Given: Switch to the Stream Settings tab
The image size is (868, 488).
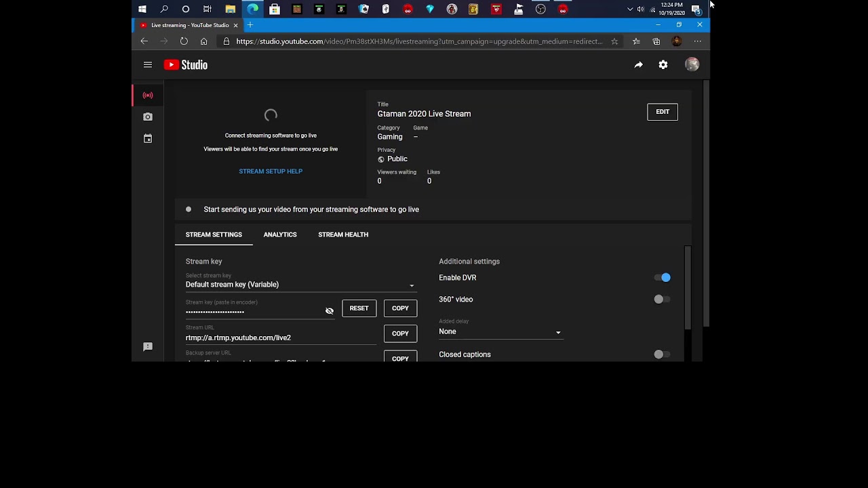Looking at the screenshot, I should [214, 235].
